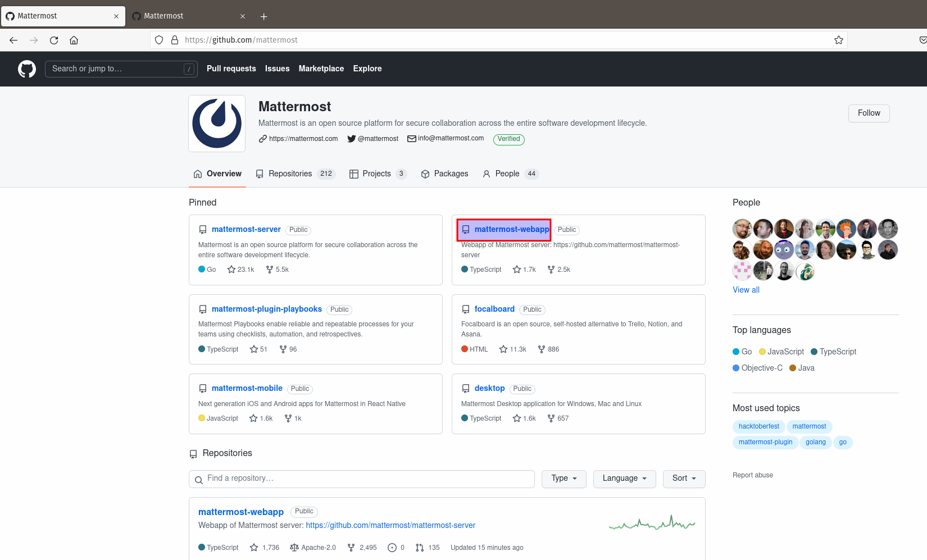Click the Find a repository search field
Image resolution: width=927 pixels, height=560 pixels.
pyautogui.click(x=361, y=479)
